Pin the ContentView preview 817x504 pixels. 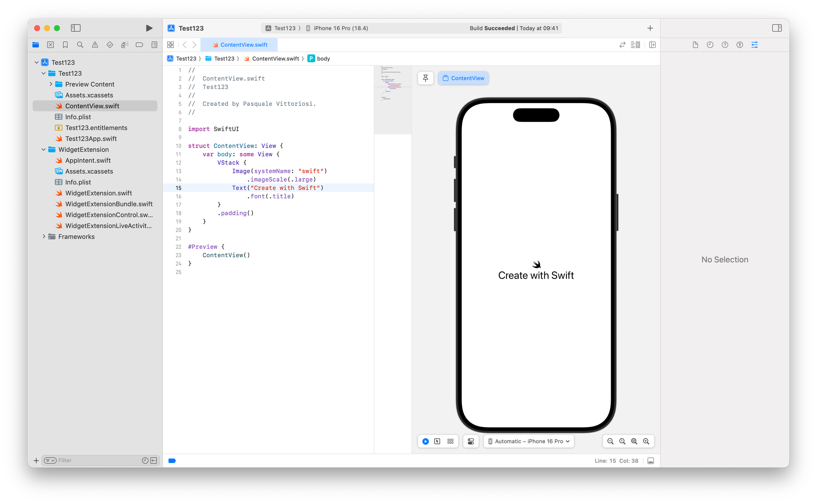point(426,78)
